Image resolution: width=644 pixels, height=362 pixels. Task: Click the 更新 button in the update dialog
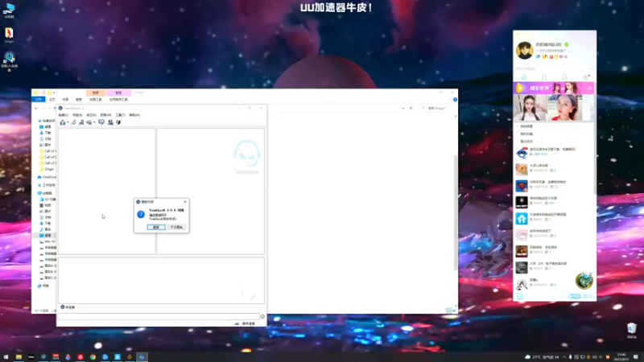[x=156, y=227]
